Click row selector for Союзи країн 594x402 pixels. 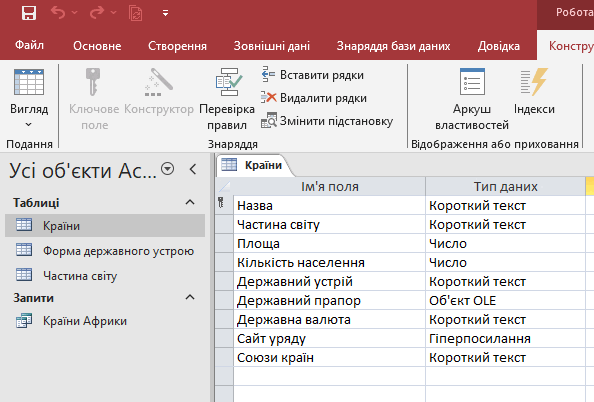(224, 357)
